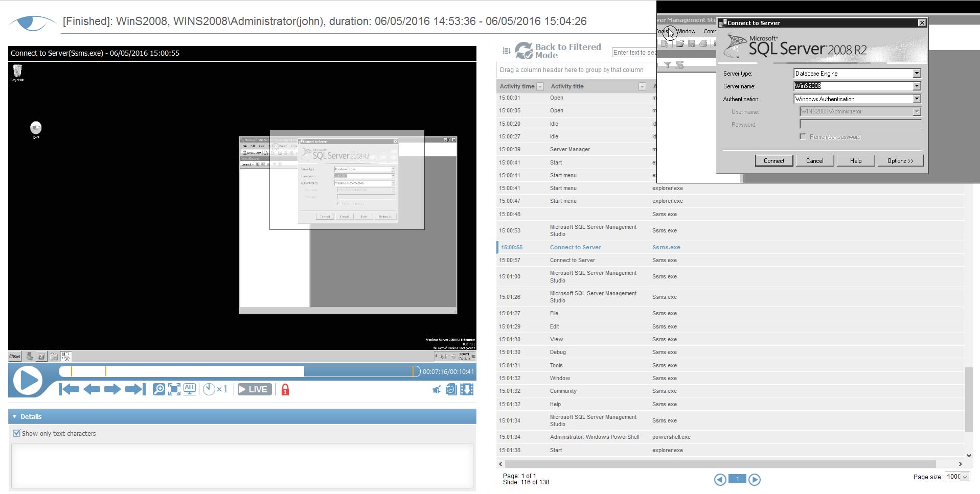Seek within the playback progress bar
The image size is (980, 494).
coord(239,371)
